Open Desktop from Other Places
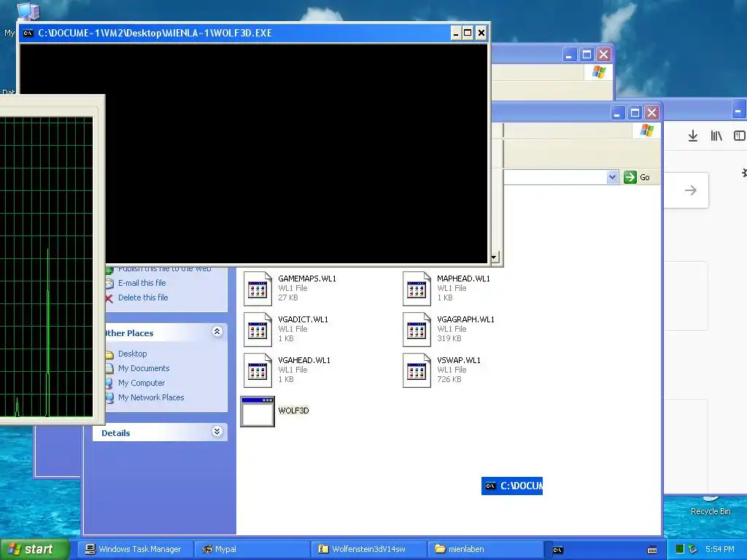The image size is (747, 560). click(x=133, y=354)
